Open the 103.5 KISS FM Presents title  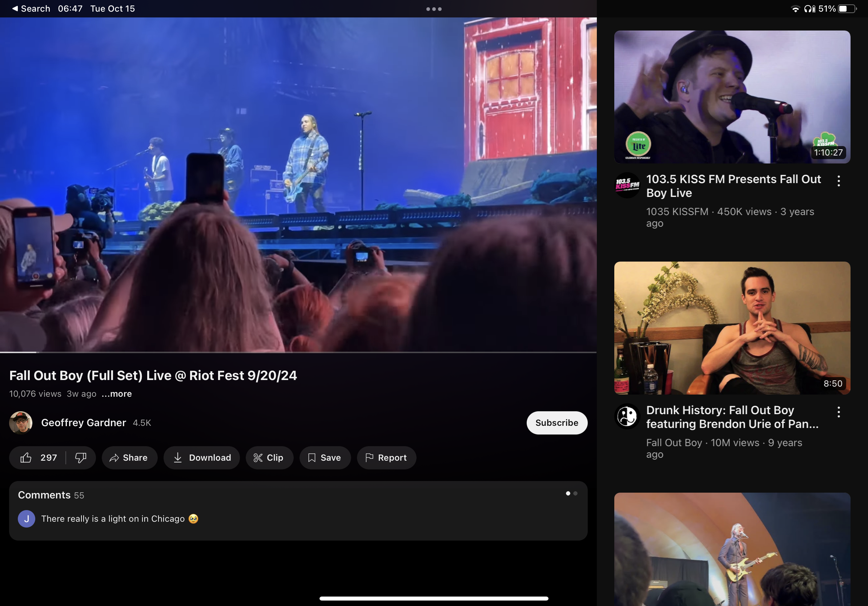(733, 186)
